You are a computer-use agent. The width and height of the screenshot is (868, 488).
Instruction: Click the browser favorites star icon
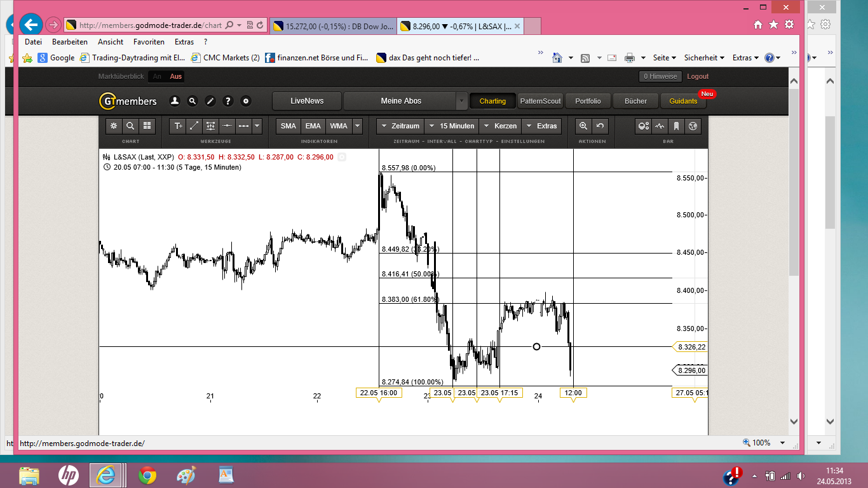click(773, 25)
